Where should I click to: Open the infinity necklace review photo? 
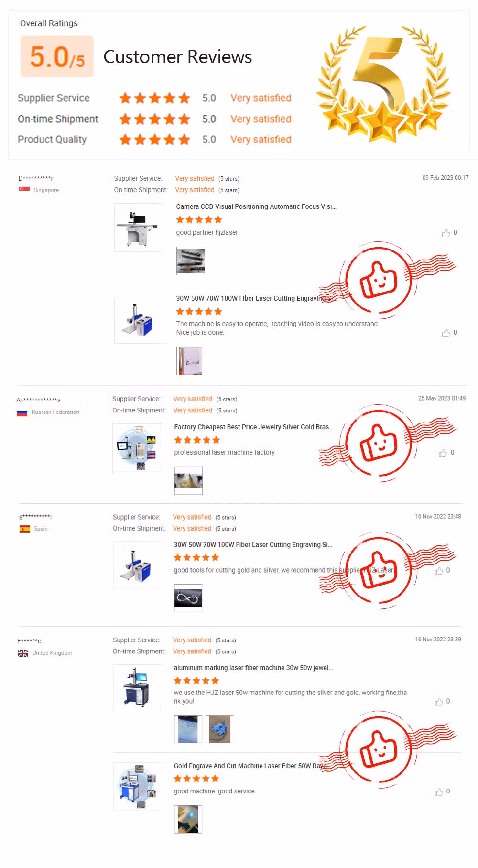tap(188, 598)
